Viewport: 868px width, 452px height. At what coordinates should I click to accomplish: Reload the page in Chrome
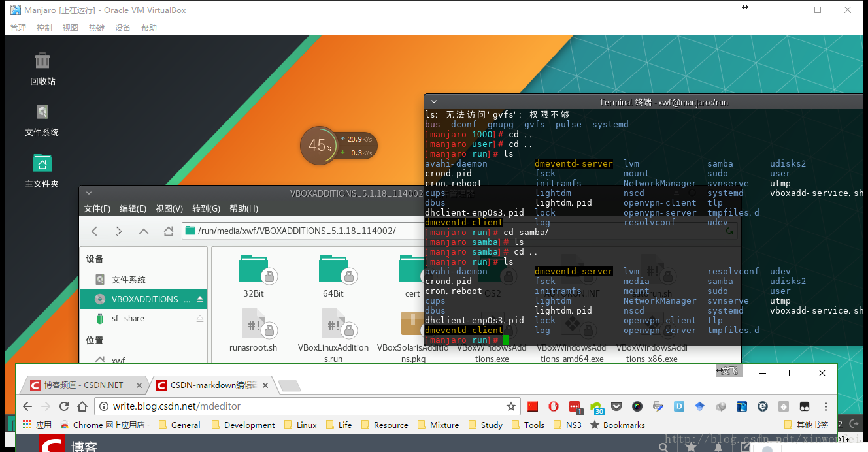[65, 406]
